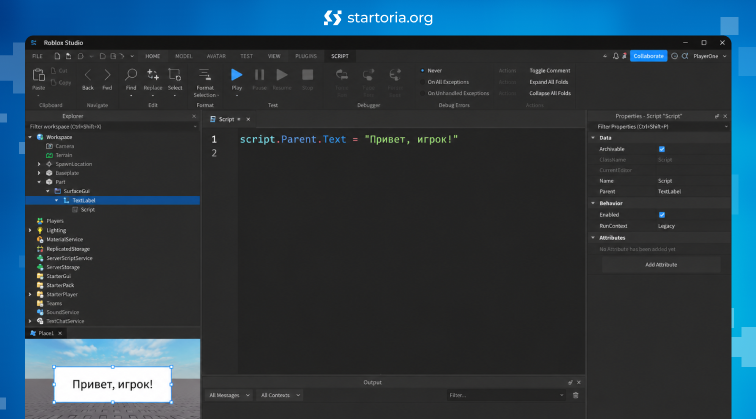Collapse the SurfaceGui node arrow
756x419 pixels.
point(48,191)
